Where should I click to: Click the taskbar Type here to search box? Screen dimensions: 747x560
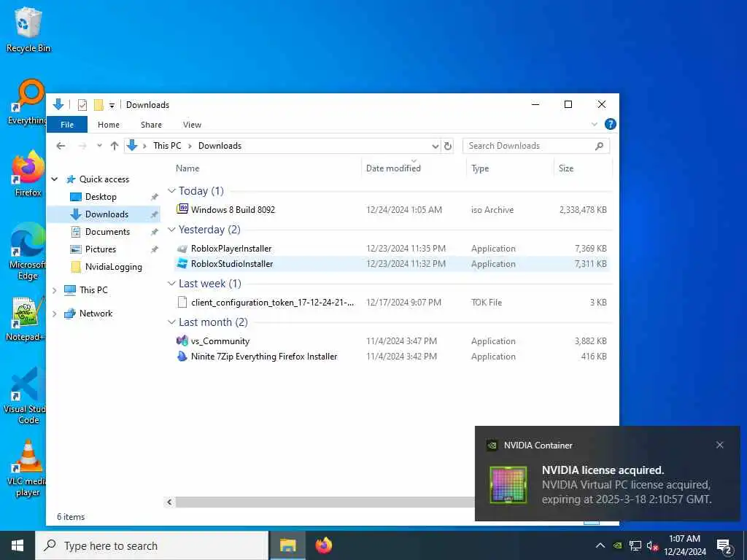click(x=152, y=545)
